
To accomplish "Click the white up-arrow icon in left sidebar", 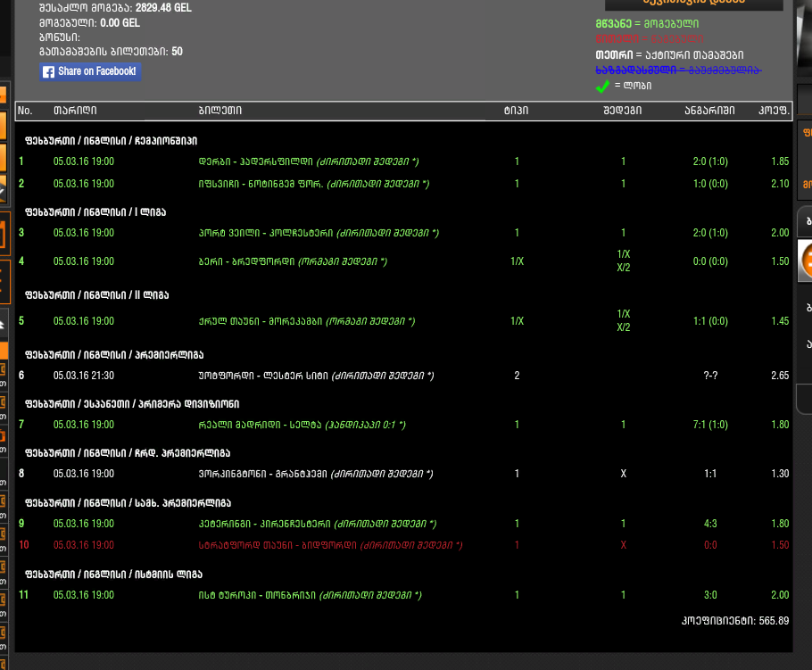I will click(x=3, y=326).
